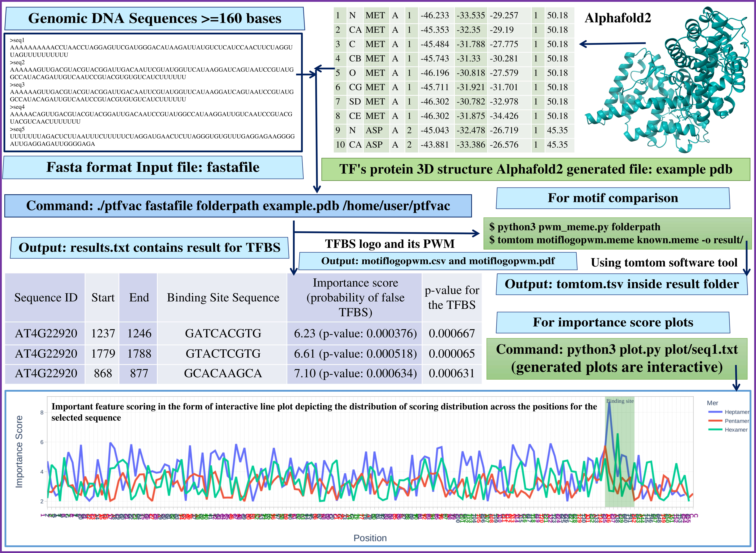
Task: Click 'Output: results.txt contains result for TFBS' box
Action: (x=149, y=248)
